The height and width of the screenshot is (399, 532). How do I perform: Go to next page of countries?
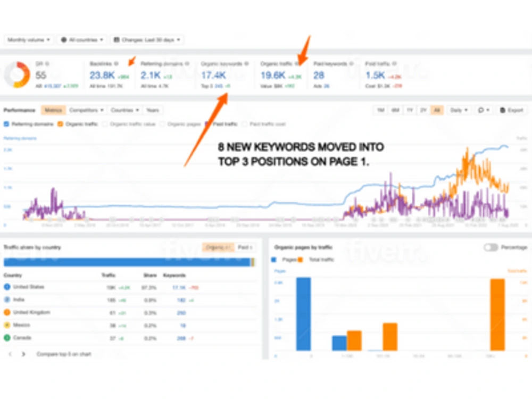coord(23,354)
